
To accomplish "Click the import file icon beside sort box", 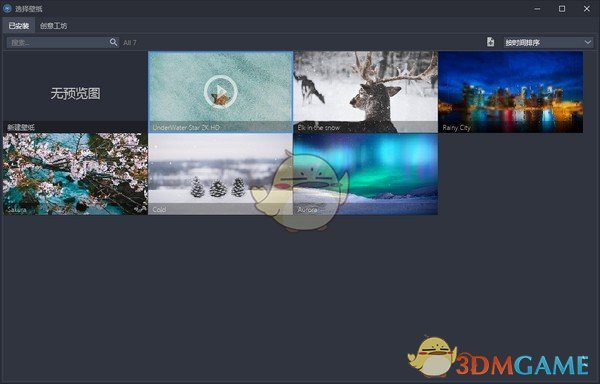I will (x=491, y=42).
